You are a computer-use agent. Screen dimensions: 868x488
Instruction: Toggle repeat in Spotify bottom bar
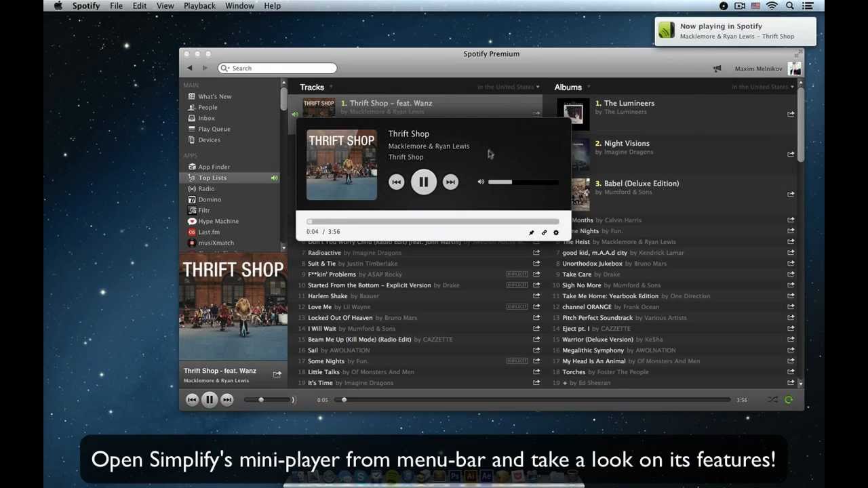pos(789,400)
